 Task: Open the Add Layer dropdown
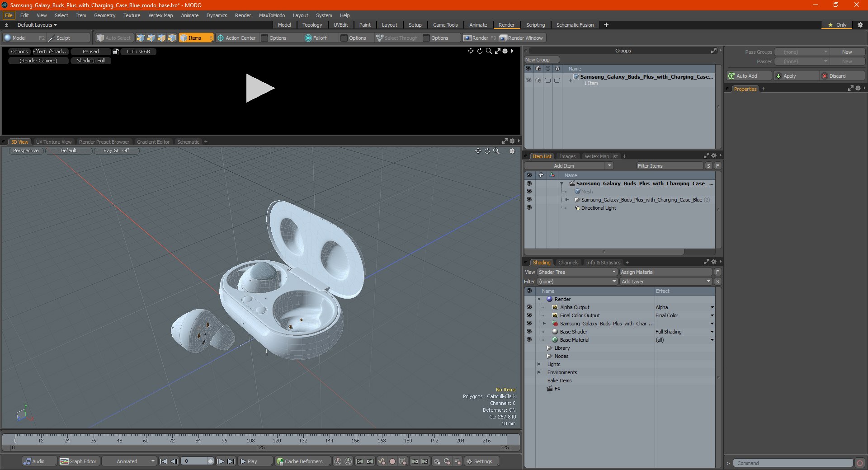click(666, 282)
